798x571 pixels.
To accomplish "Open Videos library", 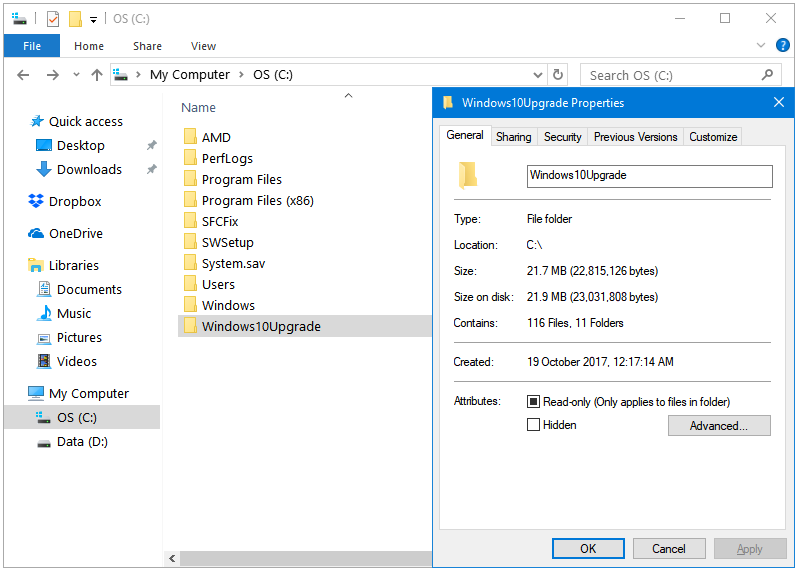I will pyautogui.click(x=76, y=361).
